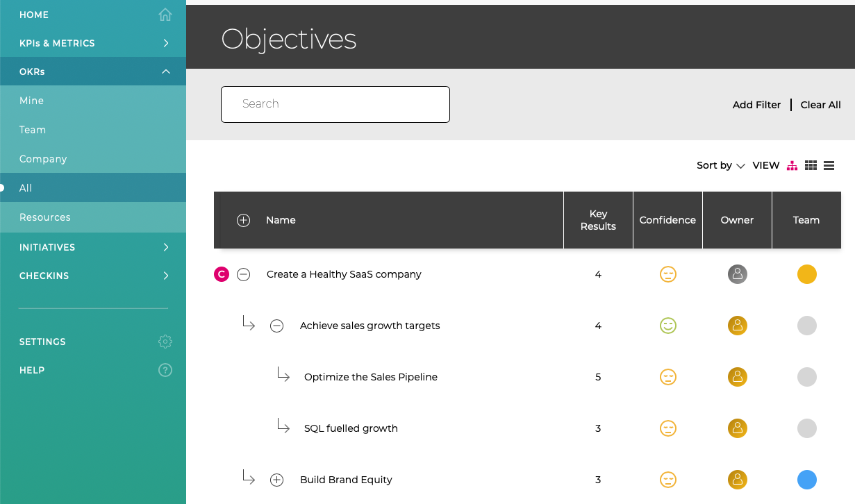The height and width of the screenshot is (504, 855).
Task: Click key results count 5 for Optimize the Sales Pipeline
Action: click(598, 377)
